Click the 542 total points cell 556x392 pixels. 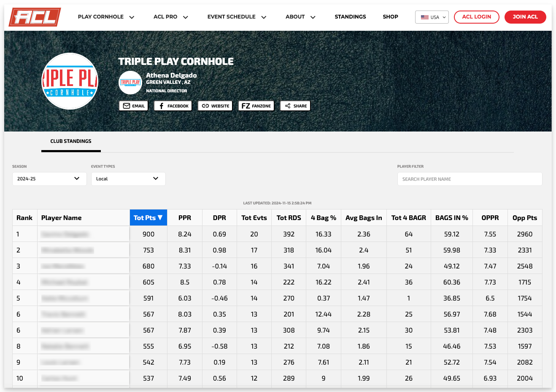pos(148,362)
